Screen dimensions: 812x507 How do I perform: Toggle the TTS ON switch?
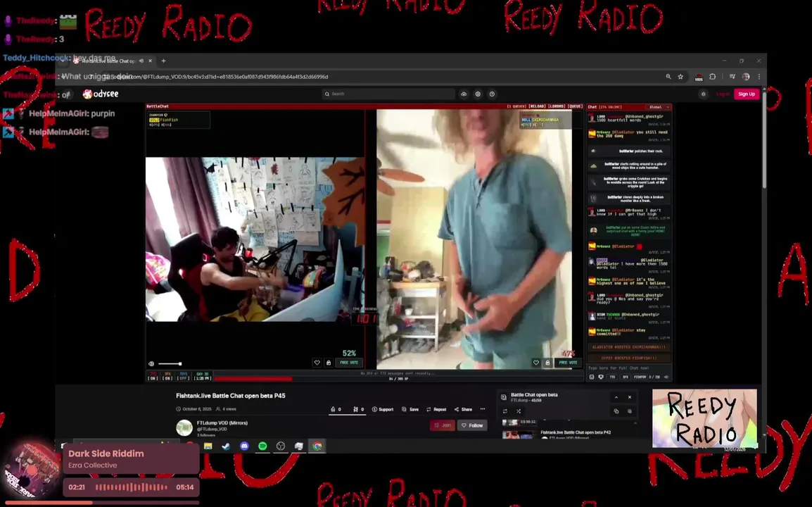click(153, 376)
